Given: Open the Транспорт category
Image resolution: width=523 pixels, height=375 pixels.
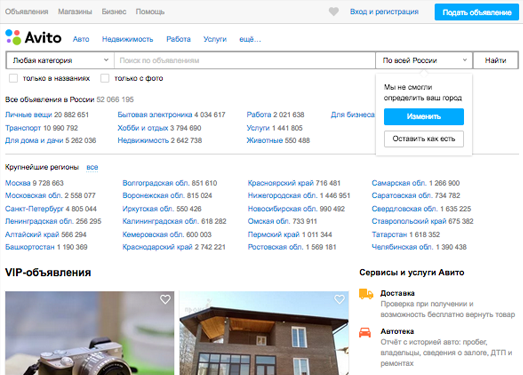Looking at the screenshot, I should click(x=23, y=128).
